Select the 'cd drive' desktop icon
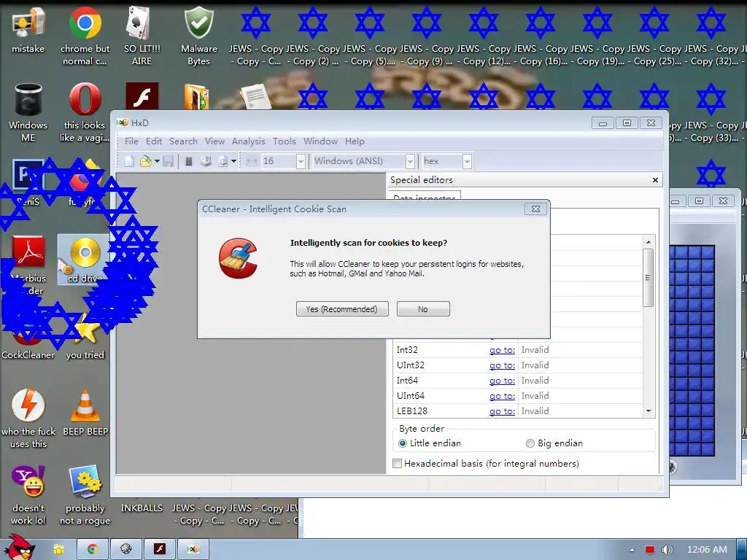The image size is (747, 560). [85, 260]
